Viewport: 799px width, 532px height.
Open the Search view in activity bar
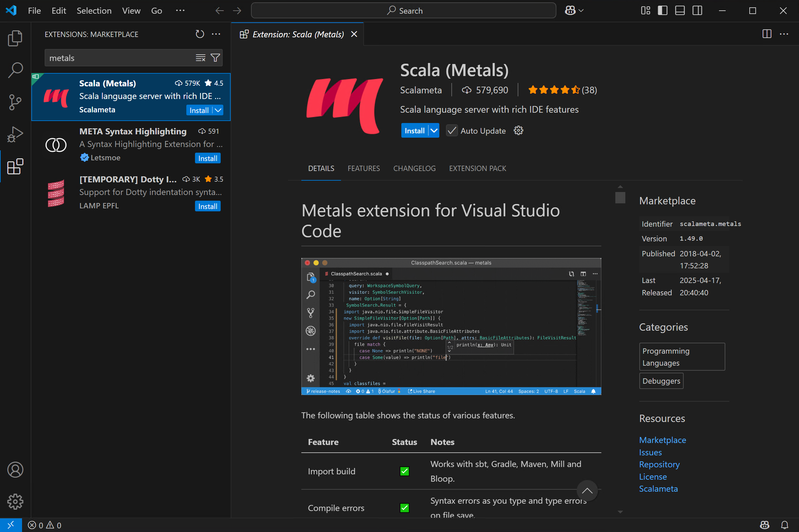click(15, 70)
